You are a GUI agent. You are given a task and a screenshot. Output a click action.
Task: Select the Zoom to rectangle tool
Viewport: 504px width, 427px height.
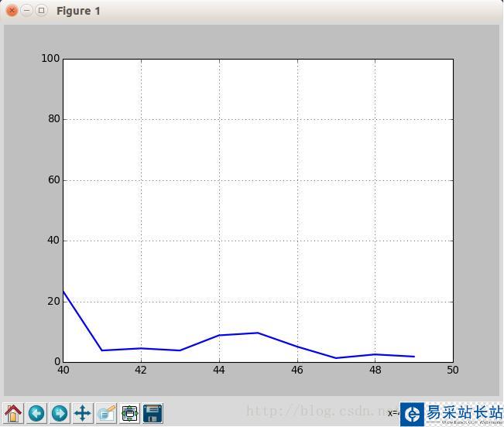[x=106, y=413]
